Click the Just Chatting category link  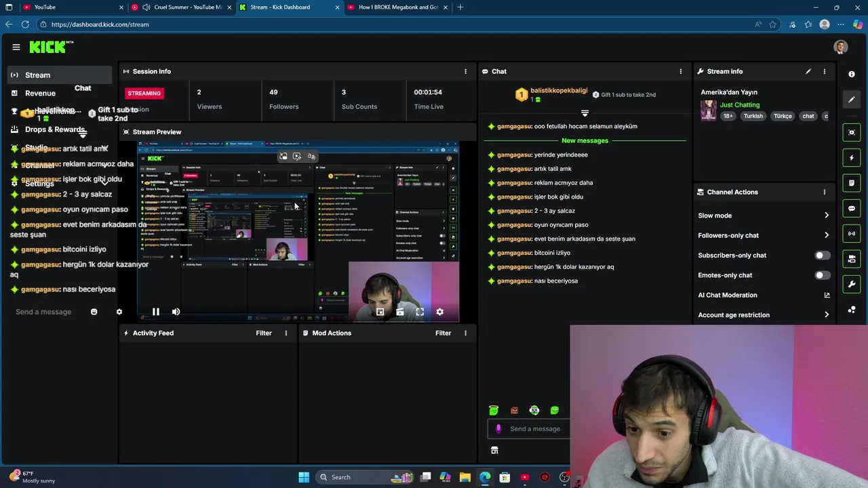click(740, 105)
